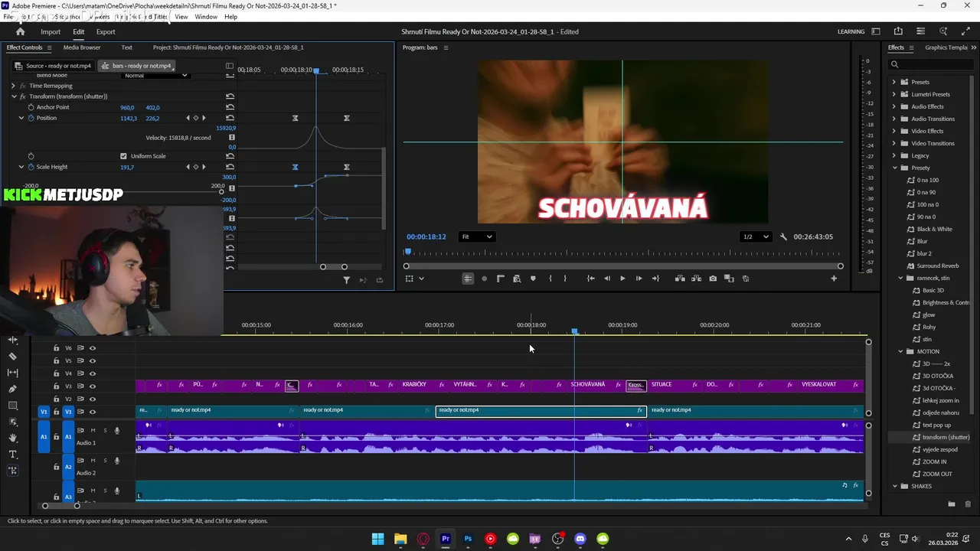Open the Window menu
This screenshot has height=551, width=980.
coord(205,17)
